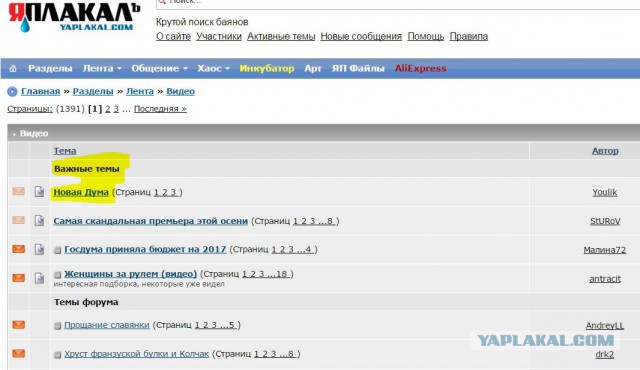Click small gray icon before Женщины за рулем
This screenshot has height=370, width=640.
(x=58, y=275)
